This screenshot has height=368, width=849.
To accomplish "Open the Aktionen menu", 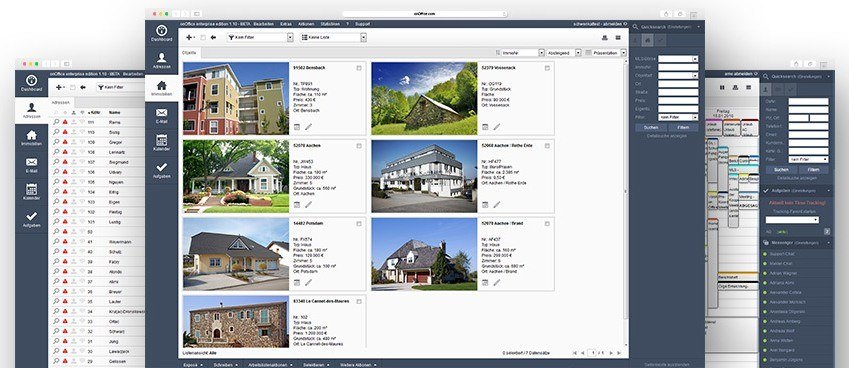I will 306,24.
